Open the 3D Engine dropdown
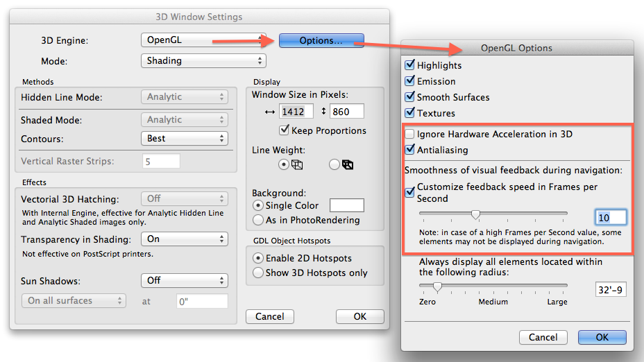 203,40
